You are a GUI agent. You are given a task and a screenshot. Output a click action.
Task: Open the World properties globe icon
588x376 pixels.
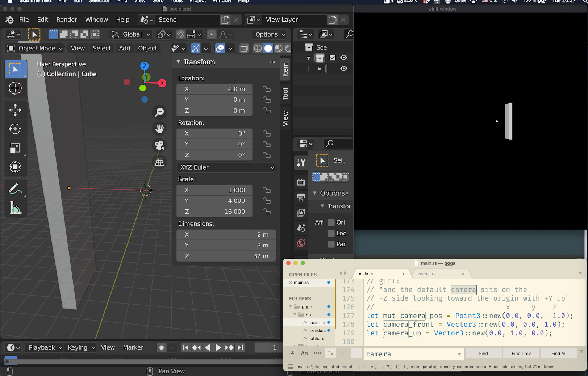[x=301, y=243]
